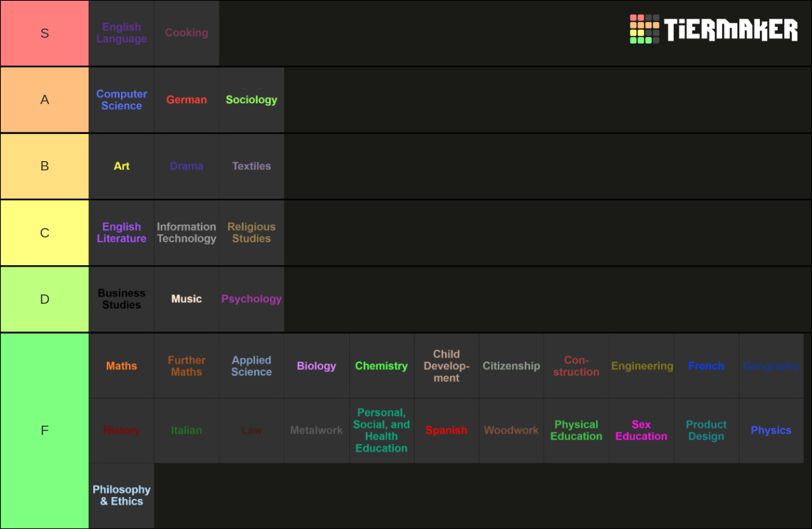This screenshot has height=529, width=812.
Task: Click the F tier row label
Action: [x=44, y=431]
